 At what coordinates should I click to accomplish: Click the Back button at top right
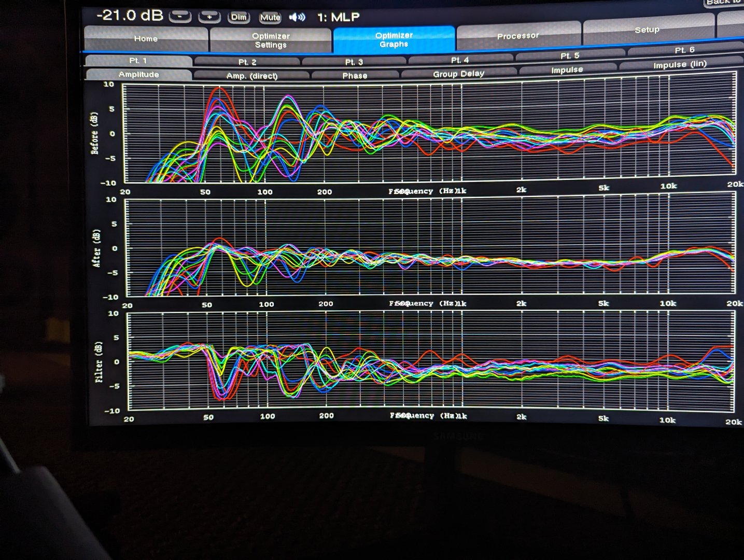coord(723,2)
